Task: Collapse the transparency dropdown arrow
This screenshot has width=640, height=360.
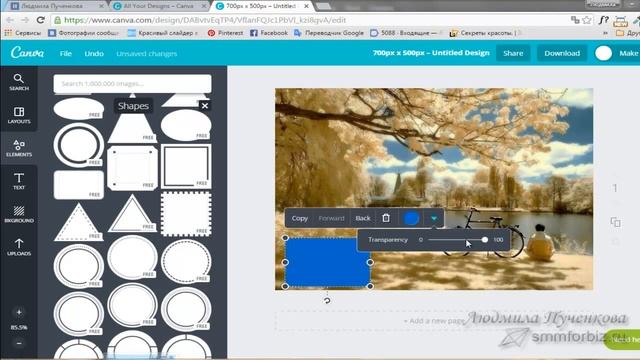Action: (x=434, y=218)
